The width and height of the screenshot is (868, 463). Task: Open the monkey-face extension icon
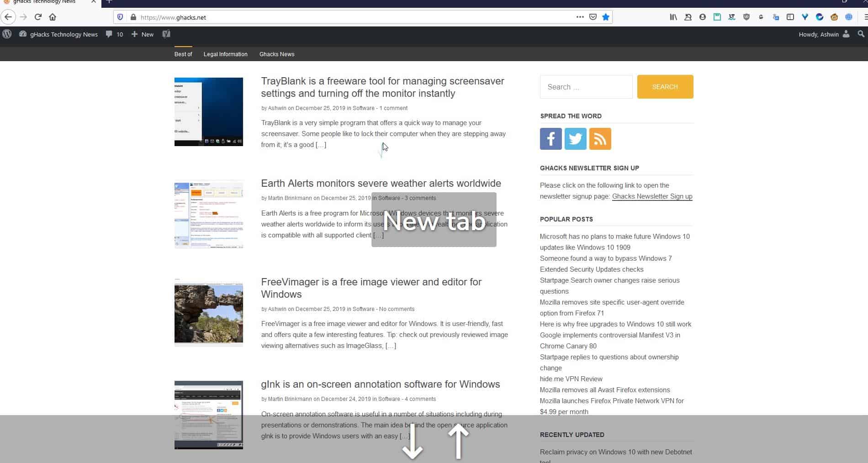834,17
